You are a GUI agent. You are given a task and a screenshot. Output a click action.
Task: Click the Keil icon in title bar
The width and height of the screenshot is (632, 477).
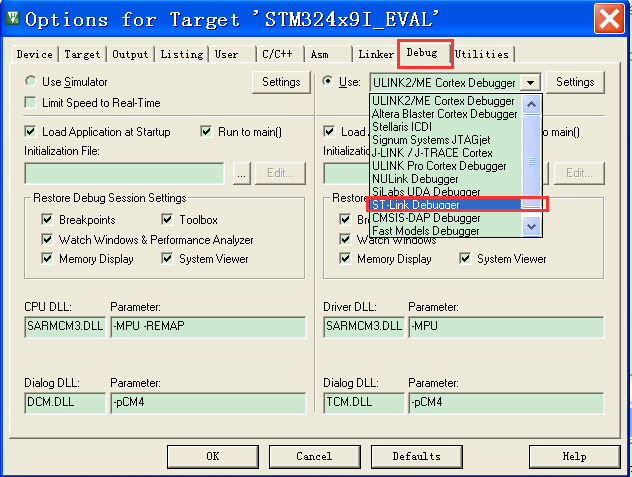13,18
